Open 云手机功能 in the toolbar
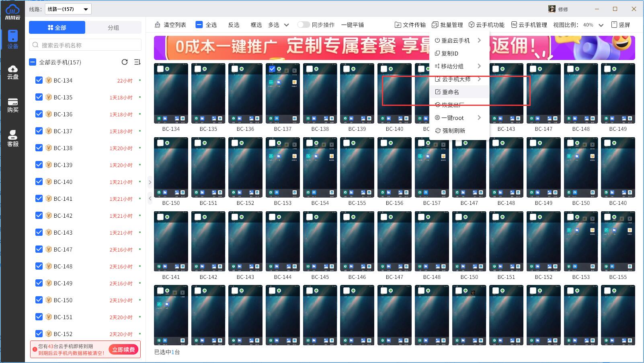The image size is (644, 363). (486, 25)
